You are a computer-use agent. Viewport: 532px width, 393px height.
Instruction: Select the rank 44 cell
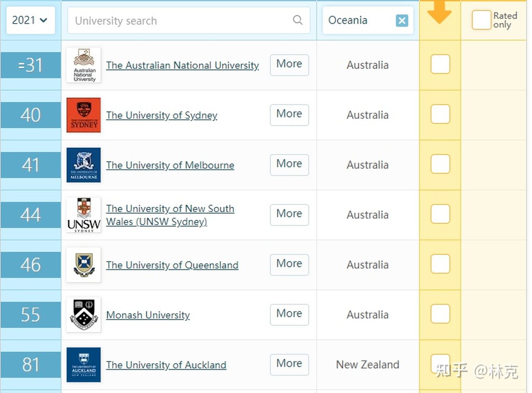31,215
